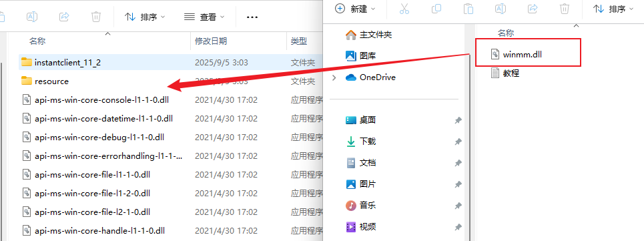Click Paste clipboard icon in the winmm.dll window
Screen dimensions: 644x241
click(468, 9)
